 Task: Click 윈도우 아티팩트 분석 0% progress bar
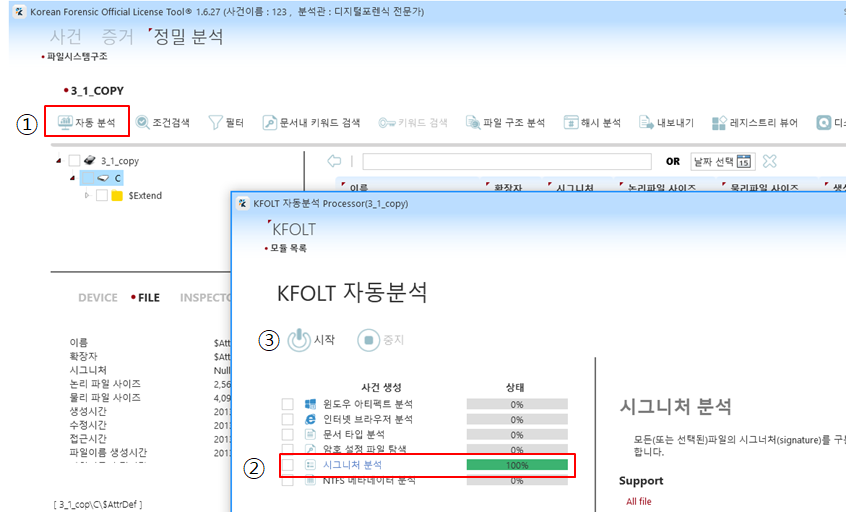click(517, 405)
